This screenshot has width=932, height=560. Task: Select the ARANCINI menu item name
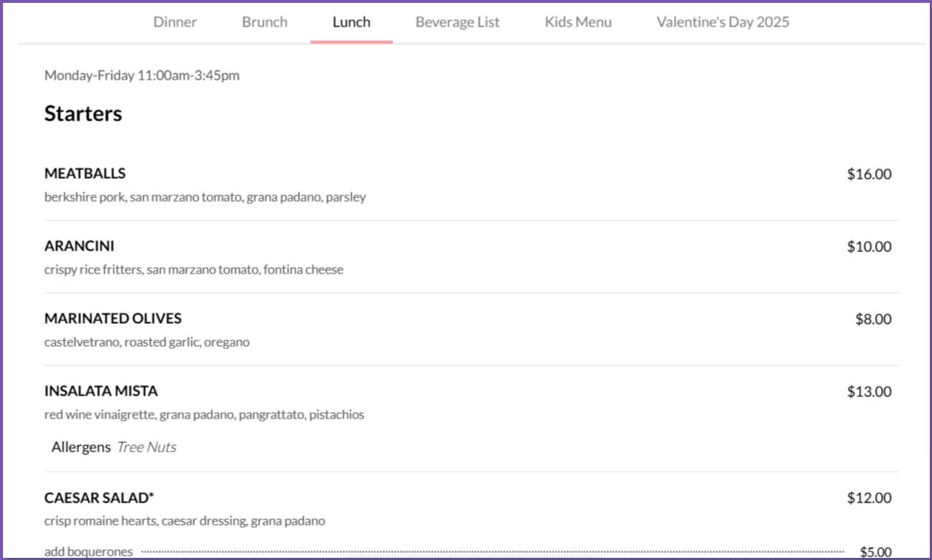(79, 246)
